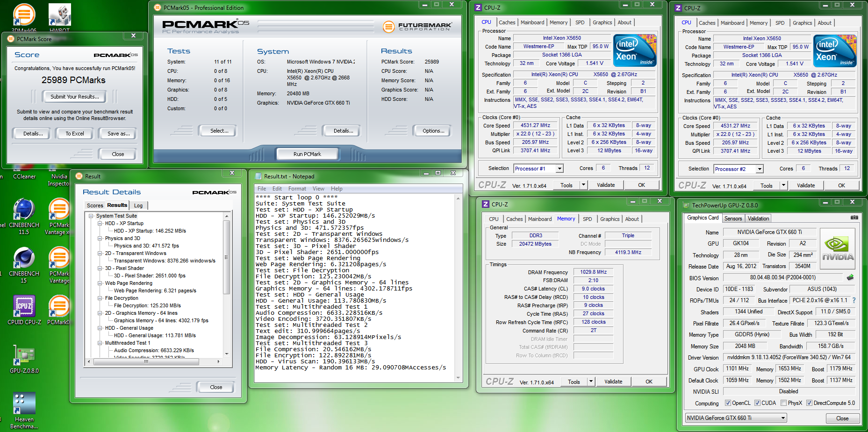Open GPU-Z graphics card selector dropdown
This screenshot has height=432, width=868.
click(783, 418)
